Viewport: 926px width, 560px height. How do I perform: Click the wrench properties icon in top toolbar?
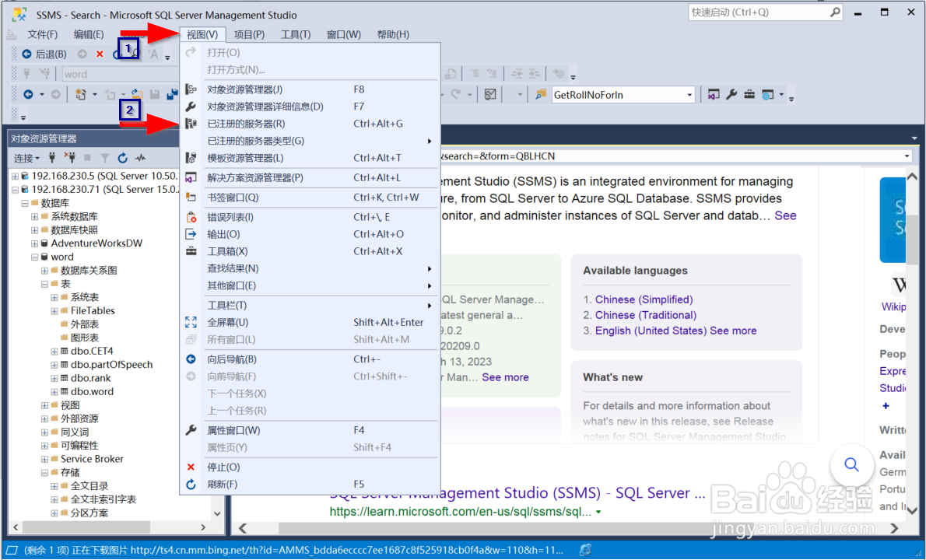[731, 94]
